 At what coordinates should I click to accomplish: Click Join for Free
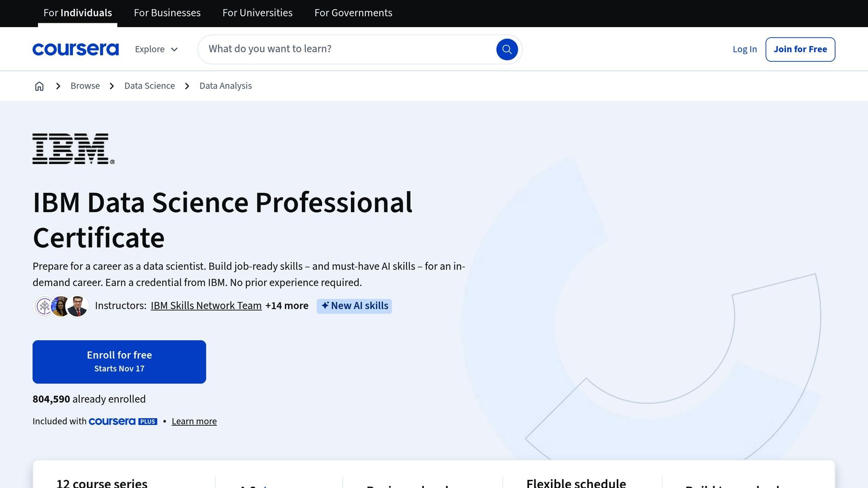click(x=800, y=49)
